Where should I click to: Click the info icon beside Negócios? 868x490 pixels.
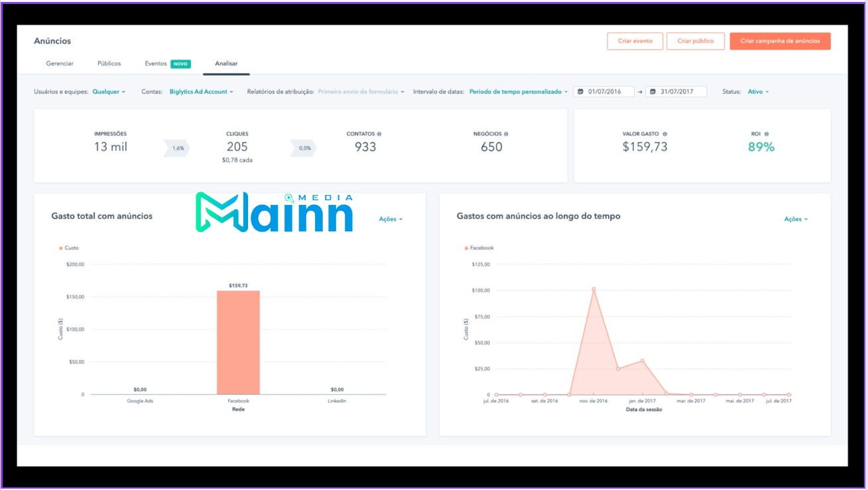506,134
